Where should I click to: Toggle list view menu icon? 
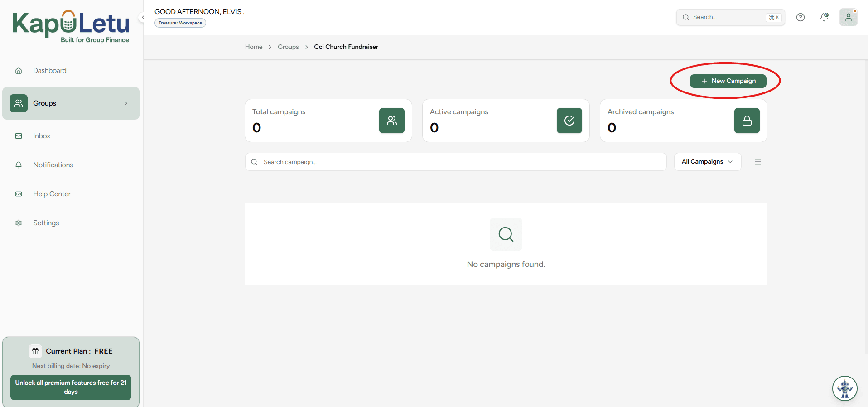pyautogui.click(x=758, y=162)
